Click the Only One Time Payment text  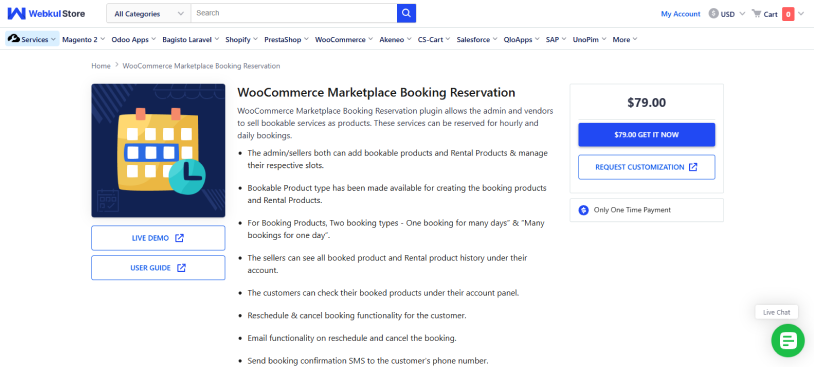pos(632,210)
